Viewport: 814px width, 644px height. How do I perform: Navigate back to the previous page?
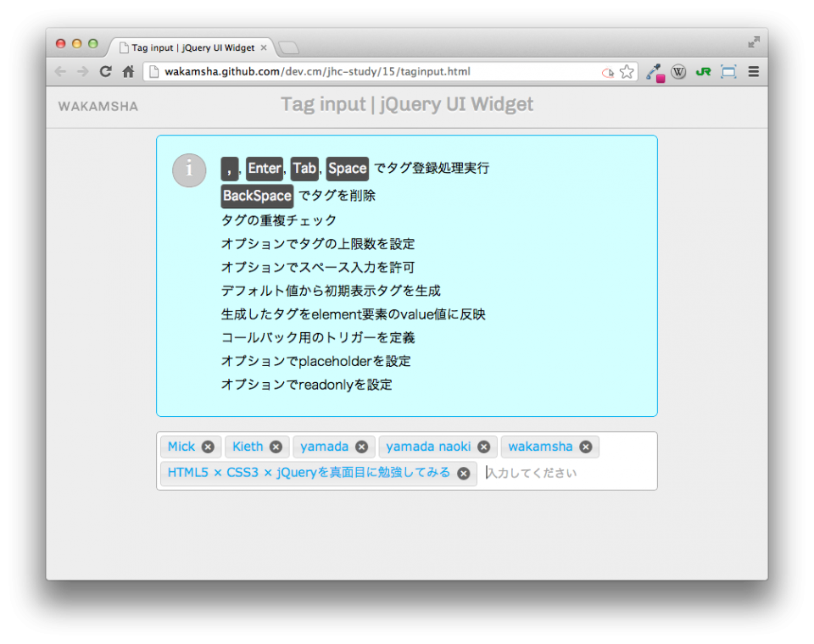pos(60,72)
